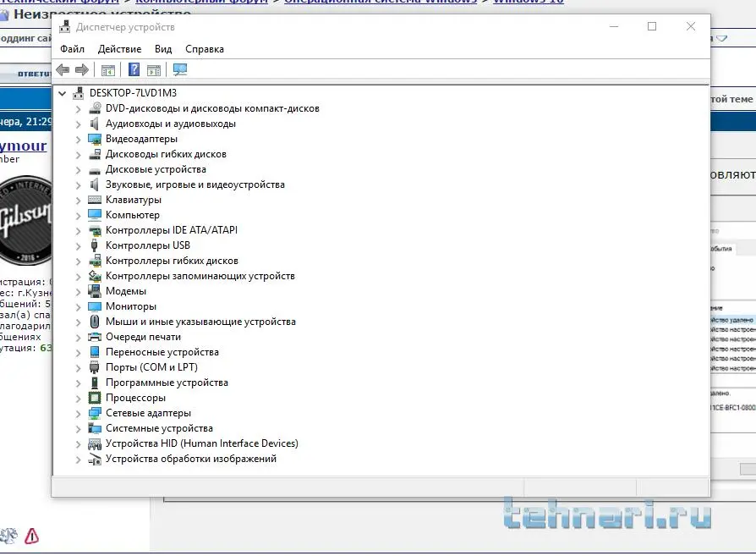Click the blue Help question-mark toolbar icon
Viewport: 756px width, 556px height.
pos(134,70)
